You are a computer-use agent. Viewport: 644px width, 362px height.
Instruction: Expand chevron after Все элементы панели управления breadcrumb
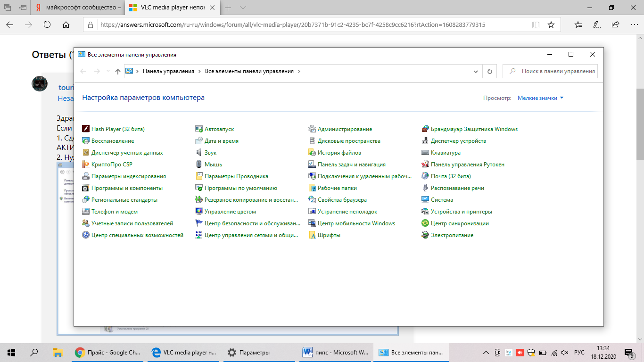[x=299, y=71]
